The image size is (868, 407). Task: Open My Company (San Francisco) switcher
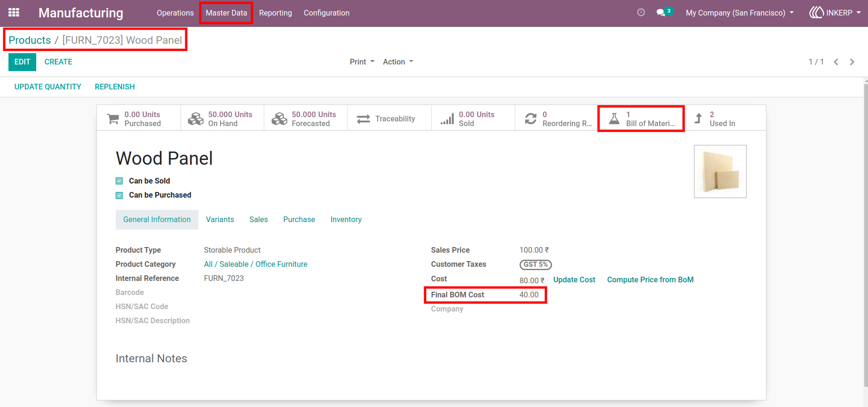click(x=740, y=13)
